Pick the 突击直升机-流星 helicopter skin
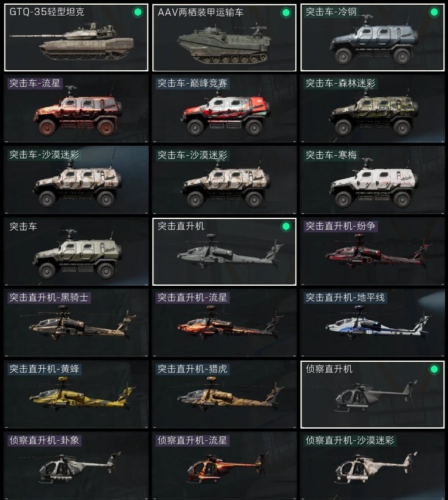Screen dimensions: 448x500 tap(224, 323)
